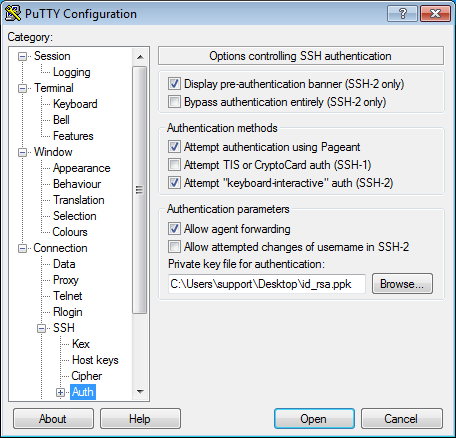Click the private key file path field
The width and height of the screenshot is (456, 438).
[267, 284]
